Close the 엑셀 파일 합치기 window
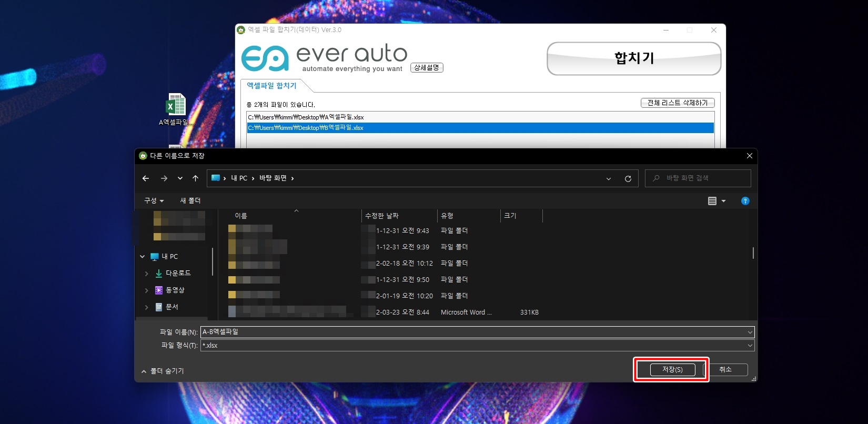Image resolution: width=868 pixels, height=424 pixels. (714, 31)
